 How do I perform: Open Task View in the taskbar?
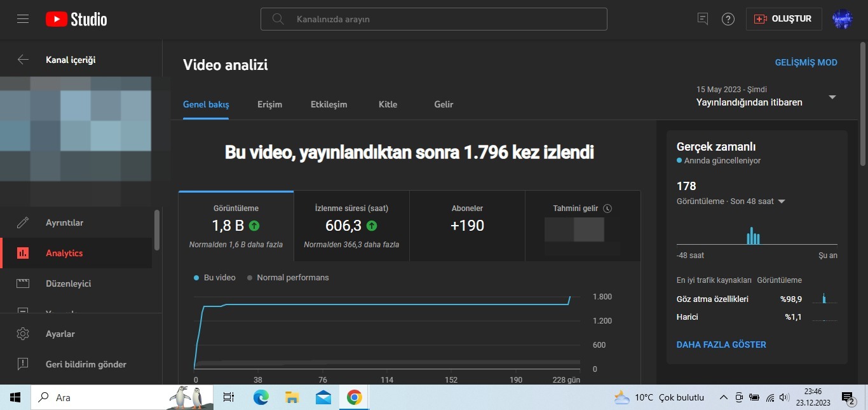pos(228,397)
